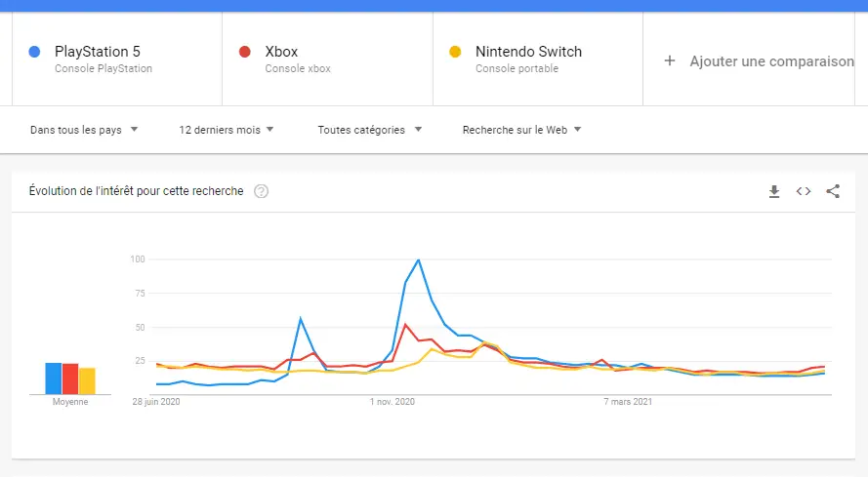This screenshot has height=477, width=868.
Task: Click the blue average bar above Moyenne
Action: pos(53,378)
